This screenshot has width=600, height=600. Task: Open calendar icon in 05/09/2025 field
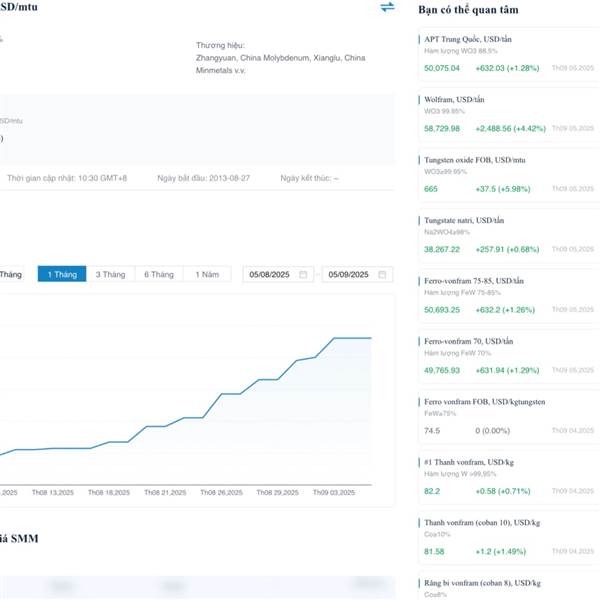pyautogui.click(x=382, y=274)
